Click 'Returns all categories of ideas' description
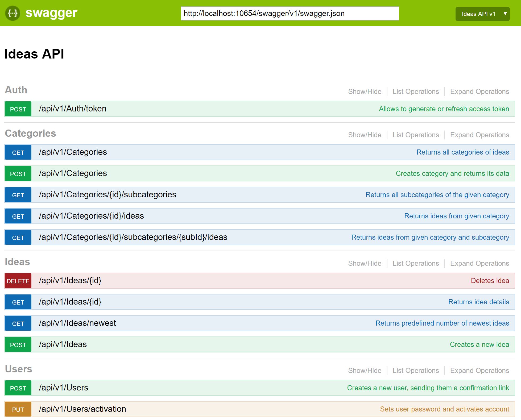The width and height of the screenshot is (521, 420). pyautogui.click(x=462, y=152)
